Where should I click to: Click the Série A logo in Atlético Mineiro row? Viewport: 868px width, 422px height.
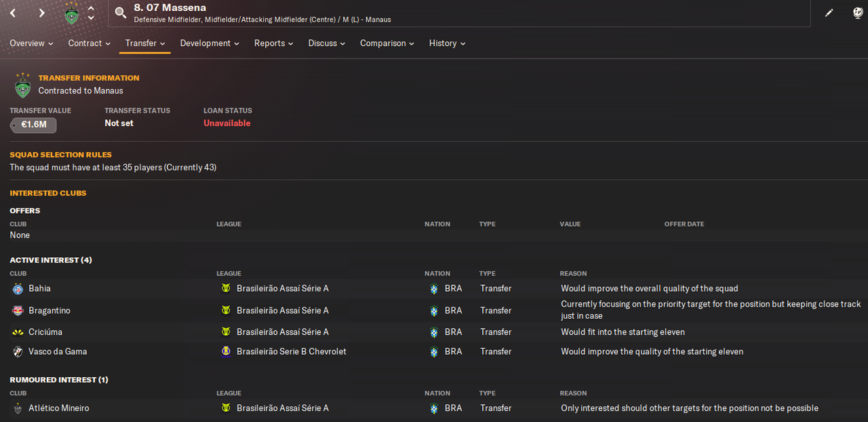tap(226, 408)
